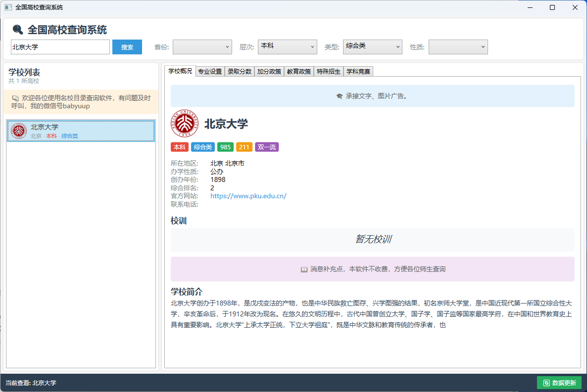Switch to the 学科竞赛 tab
The width and height of the screenshot is (587, 392).
tap(358, 72)
